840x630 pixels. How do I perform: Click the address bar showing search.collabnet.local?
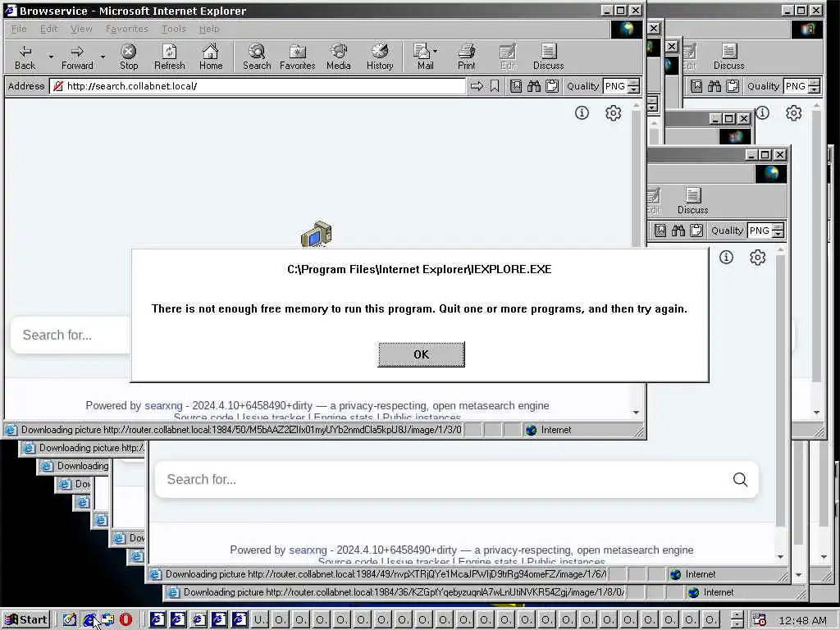pyautogui.click(x=258, y=85)
